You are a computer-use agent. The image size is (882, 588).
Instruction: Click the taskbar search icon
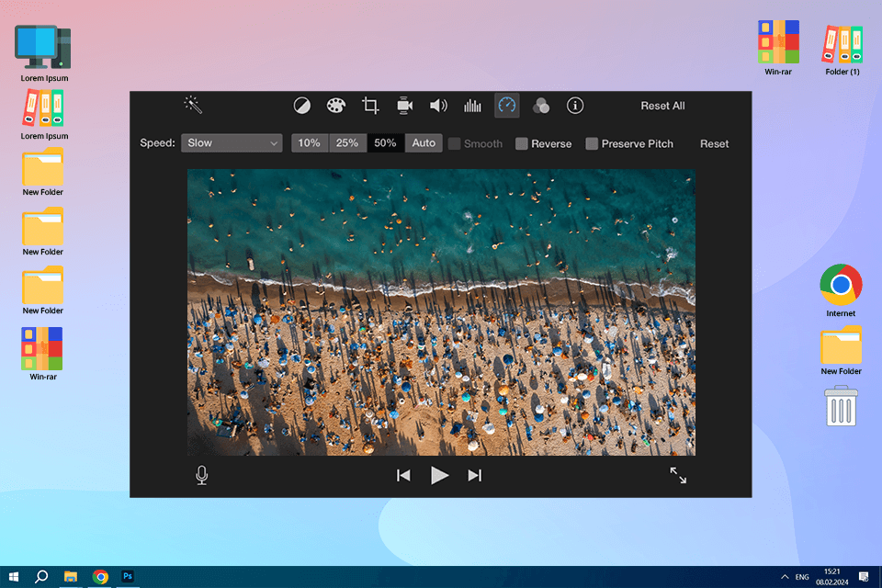click(x=41, y=577)
